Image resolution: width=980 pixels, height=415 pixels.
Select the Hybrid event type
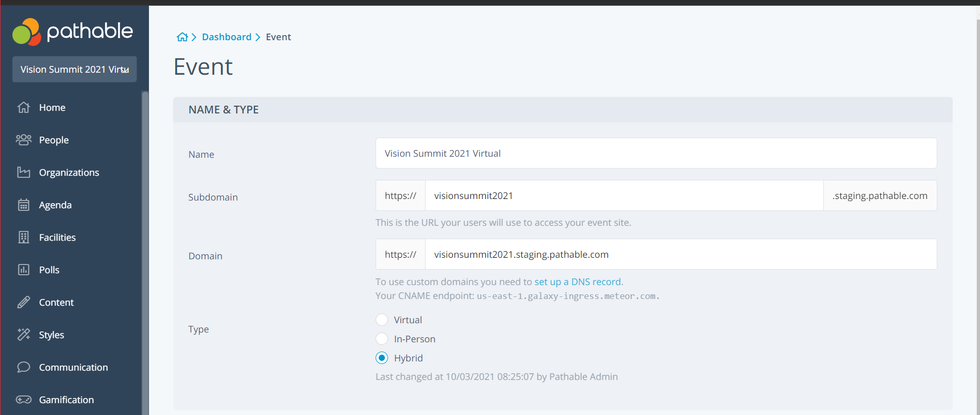click(x=382, y=358)
